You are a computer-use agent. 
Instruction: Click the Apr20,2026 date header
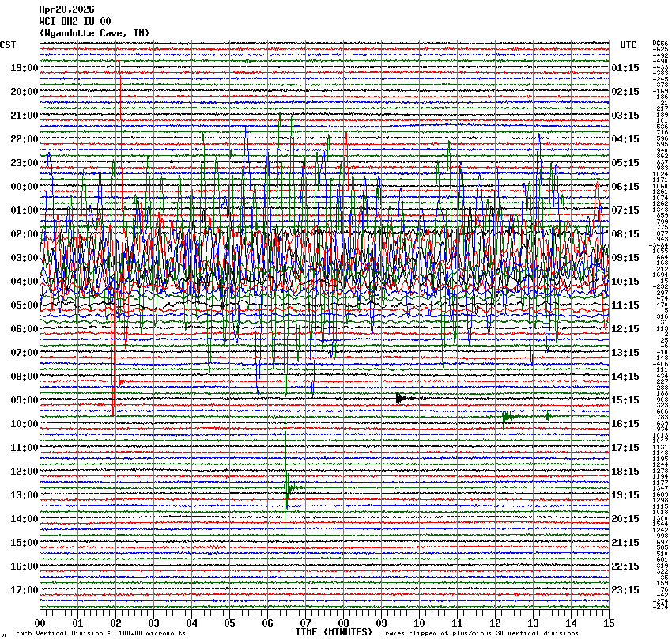66,9
